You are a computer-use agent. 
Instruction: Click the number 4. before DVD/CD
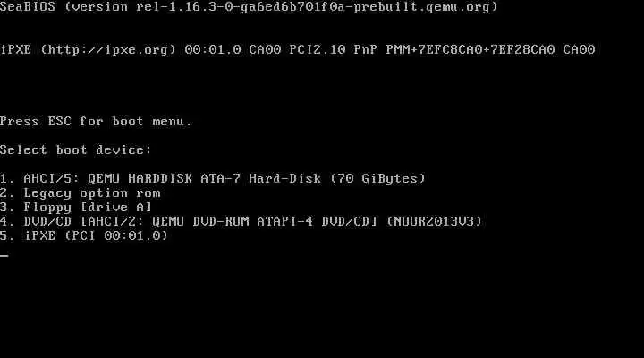pyautogui.click(x=7, y=222)
